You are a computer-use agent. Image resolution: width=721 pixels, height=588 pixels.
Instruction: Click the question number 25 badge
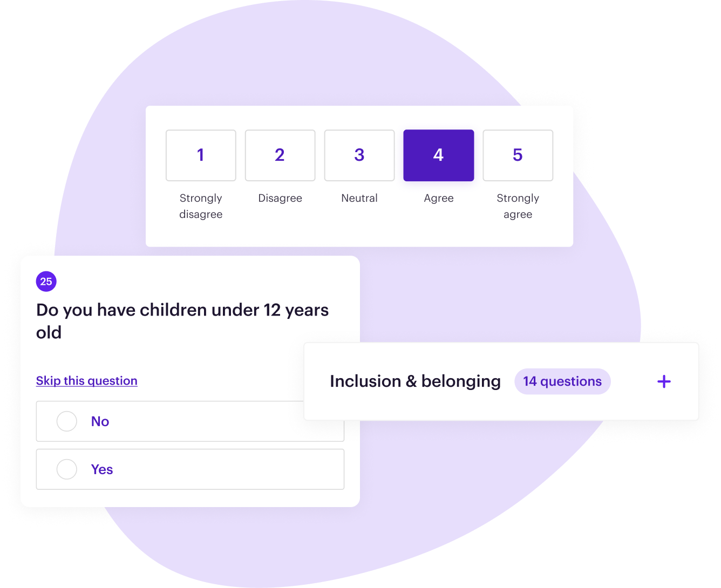(46, 281)
